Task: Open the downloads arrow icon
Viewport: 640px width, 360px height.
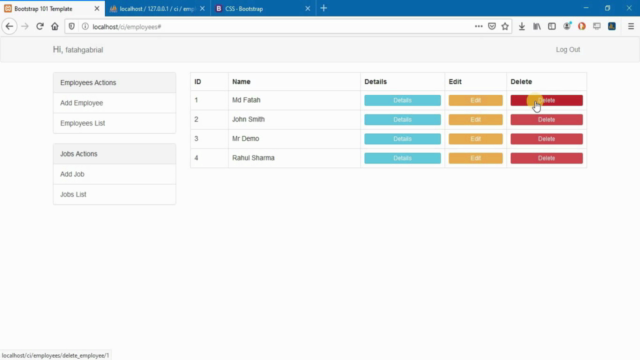Action: pyautogui.click(x=522, y=27)
